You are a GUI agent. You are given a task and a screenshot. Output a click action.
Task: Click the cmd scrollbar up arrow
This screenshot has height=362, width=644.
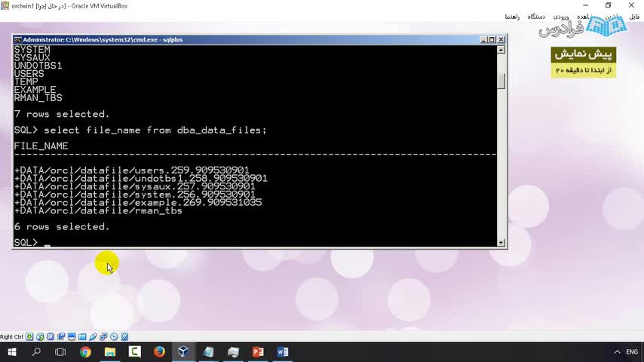tap(501, 50)
